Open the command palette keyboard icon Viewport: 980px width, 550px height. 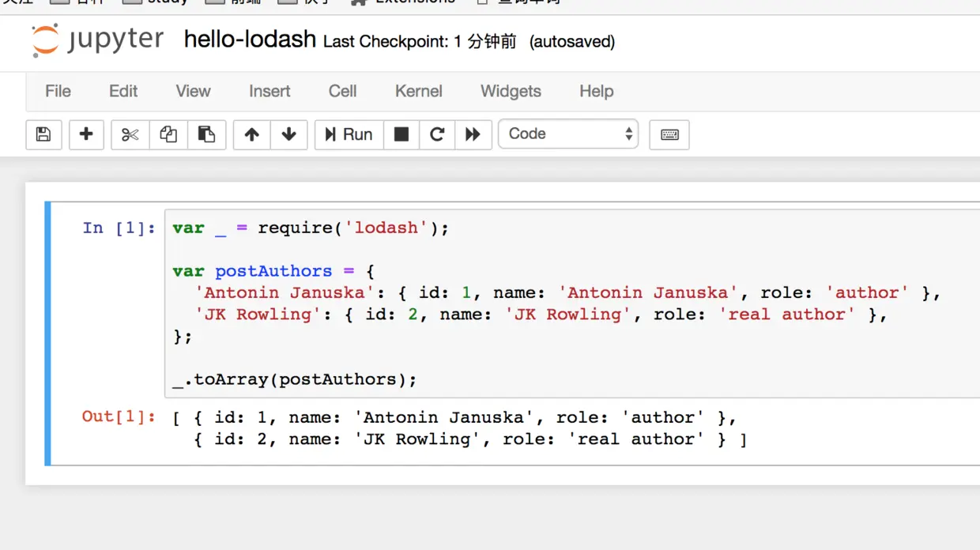669,134
